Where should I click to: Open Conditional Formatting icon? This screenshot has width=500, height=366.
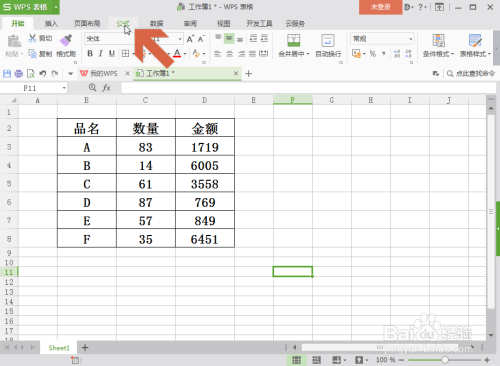point(438,41)
